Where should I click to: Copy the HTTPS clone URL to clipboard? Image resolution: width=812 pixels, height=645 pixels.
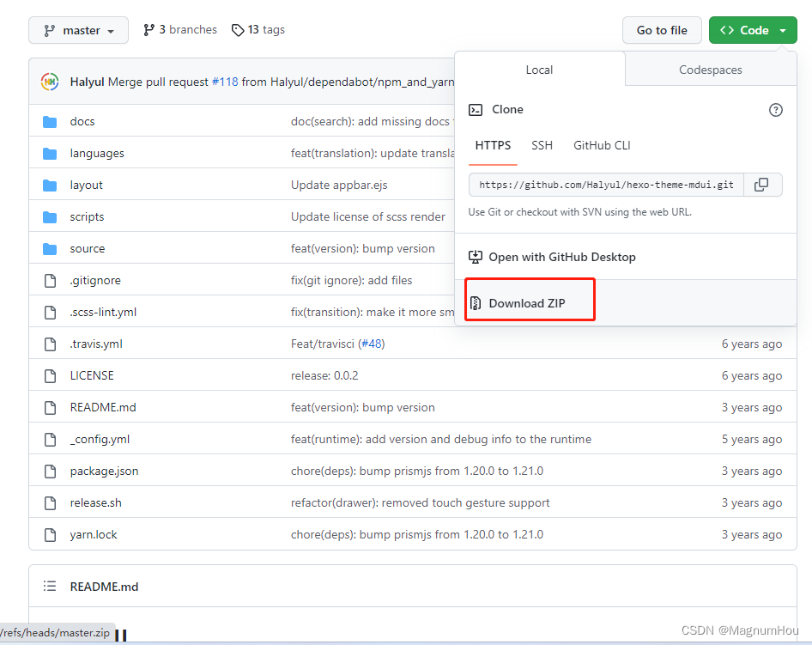point(760,185)
